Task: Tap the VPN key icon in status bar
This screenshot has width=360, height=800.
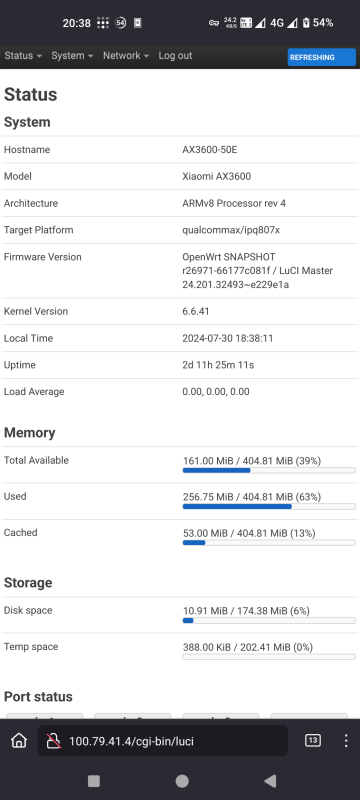Action: [214, 23]
